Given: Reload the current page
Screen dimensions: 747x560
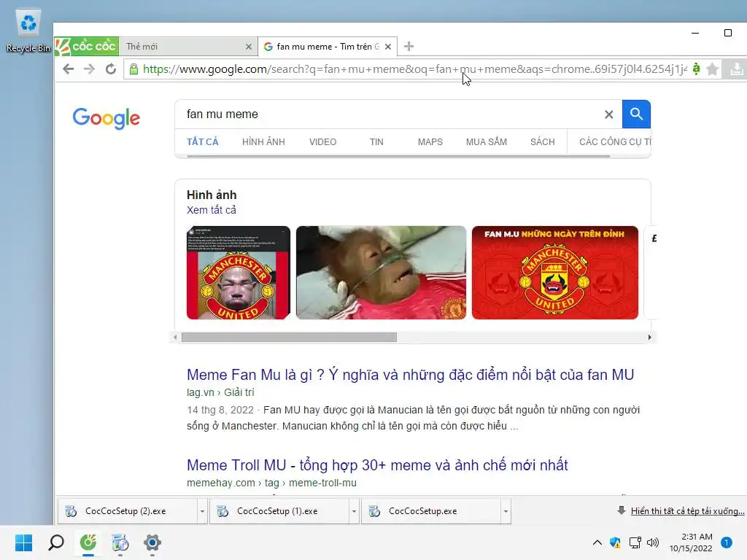Looking at the screenshot, I should click(111, 69).
